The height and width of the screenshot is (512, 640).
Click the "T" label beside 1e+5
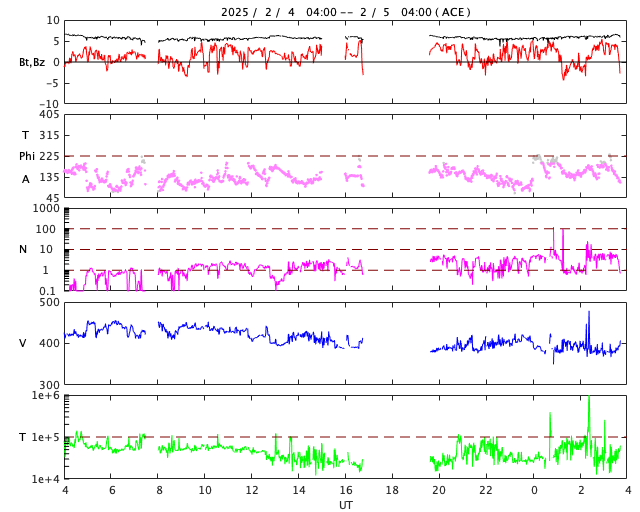tap(22, 437)
